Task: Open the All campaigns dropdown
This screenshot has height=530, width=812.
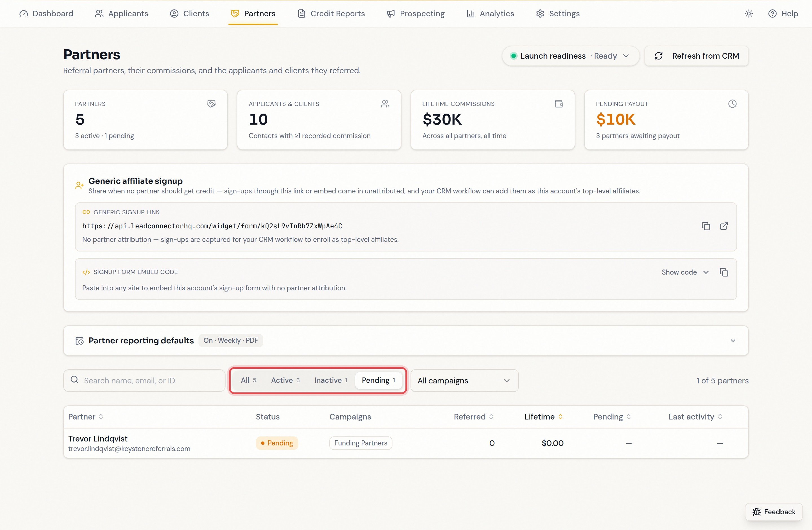Action: pyautogui.click(x=464, y=381)
